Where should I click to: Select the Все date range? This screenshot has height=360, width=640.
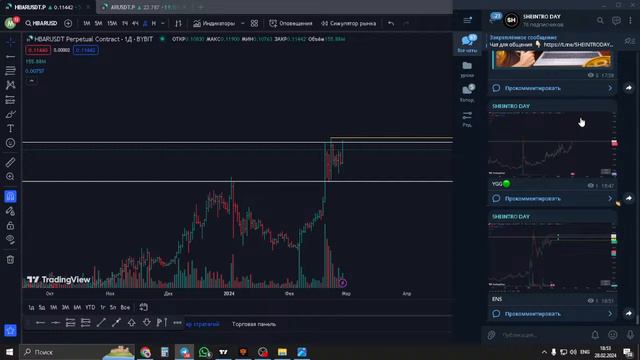click(x=125, y=307)
